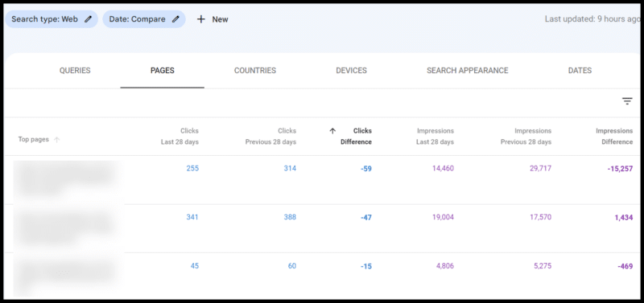Sort by Clicks Difference column header
Image resolution: width=644 pixels, height=303 pixels.
(356, 137)
